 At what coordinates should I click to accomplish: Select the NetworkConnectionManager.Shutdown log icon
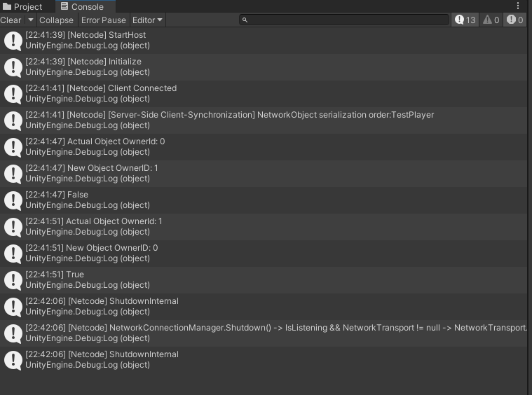tap(13, 333)
